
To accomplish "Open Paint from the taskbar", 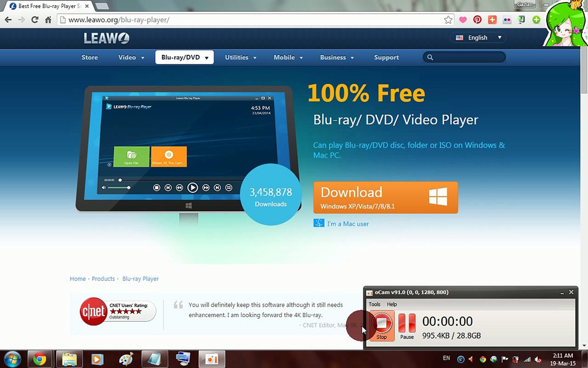I will (126, 359).
